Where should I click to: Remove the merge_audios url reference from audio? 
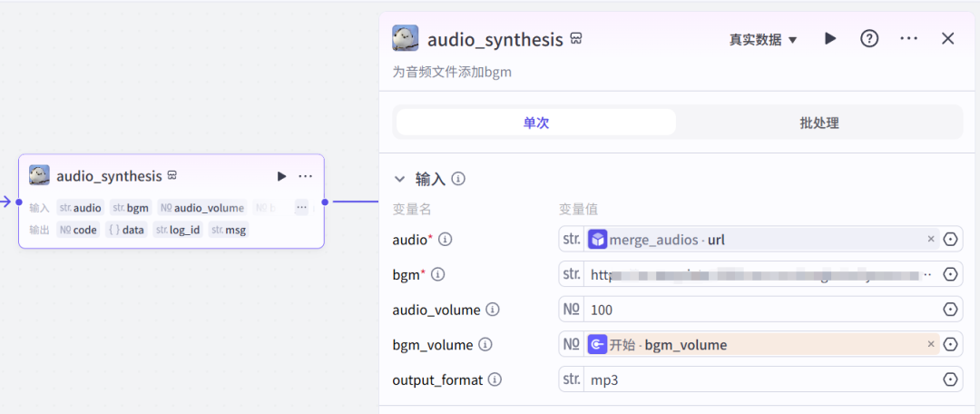pos(931,240)
